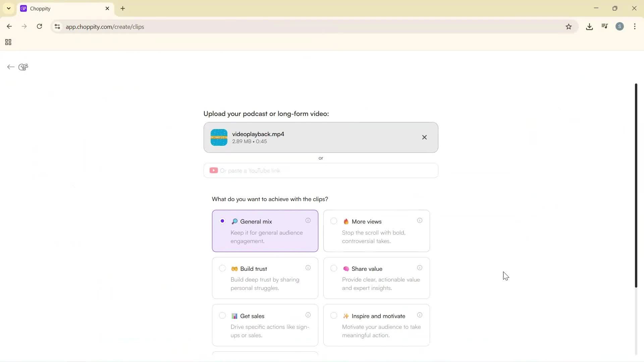The image size is (644, 362).
Task: Remove the uploaded videoplayback.mp4 file
Action: click(424, 137)
